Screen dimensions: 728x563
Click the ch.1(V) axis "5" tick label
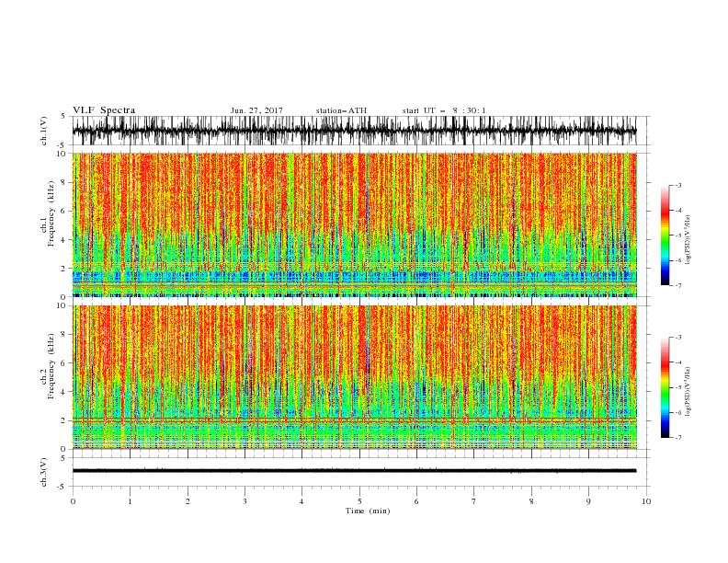(63, 116)
